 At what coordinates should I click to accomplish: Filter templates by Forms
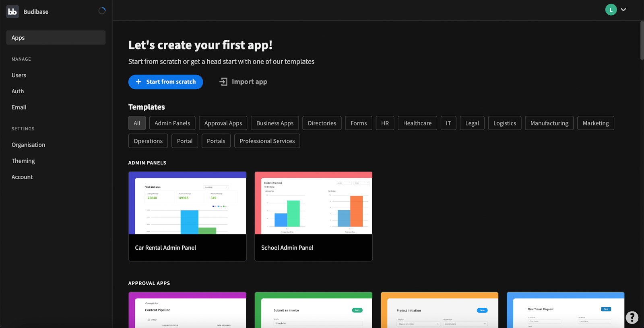(359, 123)
